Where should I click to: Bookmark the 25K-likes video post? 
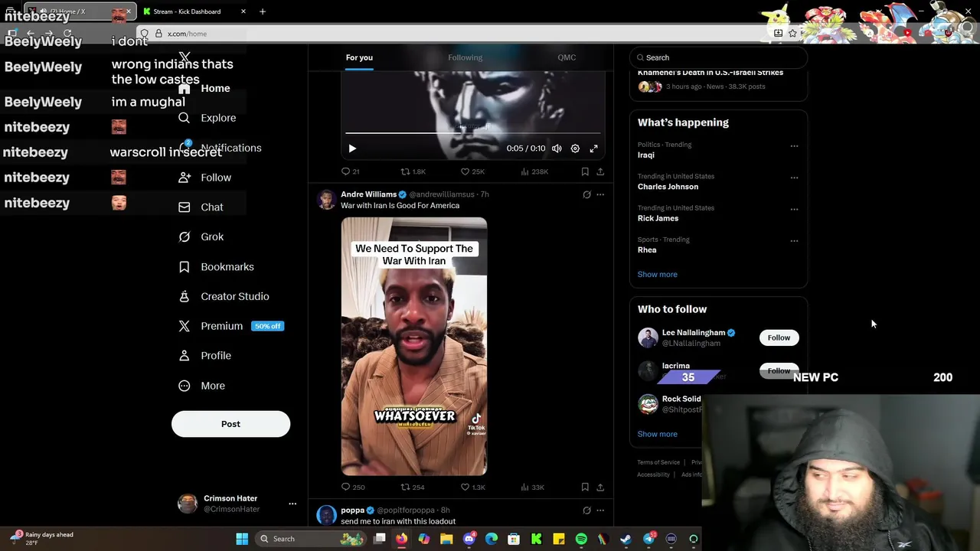pos(585,171)
